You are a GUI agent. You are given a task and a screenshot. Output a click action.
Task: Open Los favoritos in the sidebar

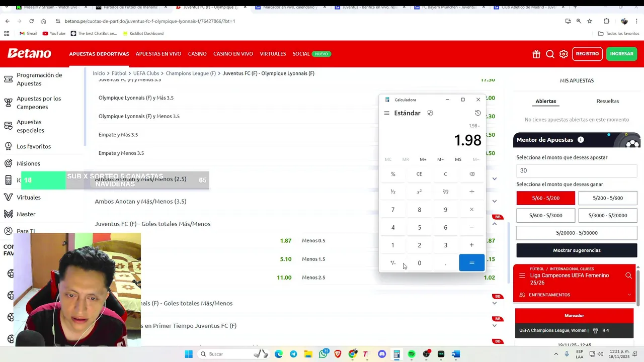(x=34, y=146)
